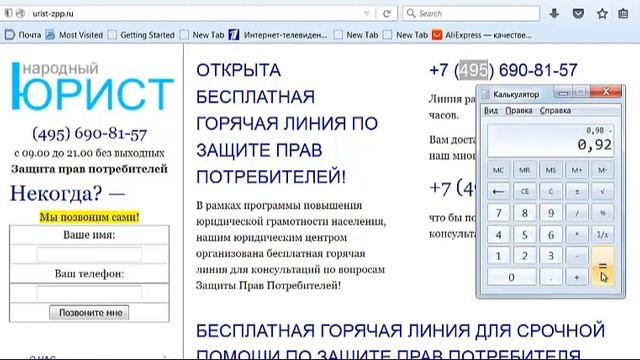The height and width of the screenshot is (360, 640).
Task: Click the calculator divide key
Action: [577, 213]
